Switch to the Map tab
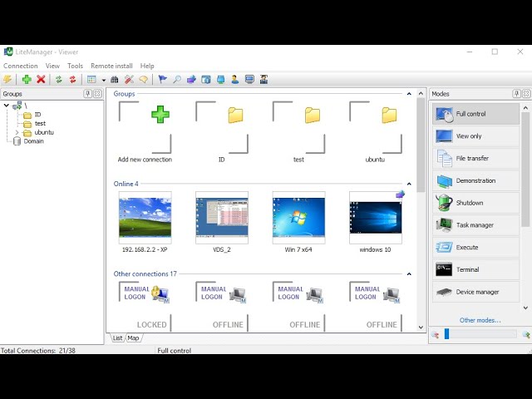The image size is (532, 399). point(133,338)
